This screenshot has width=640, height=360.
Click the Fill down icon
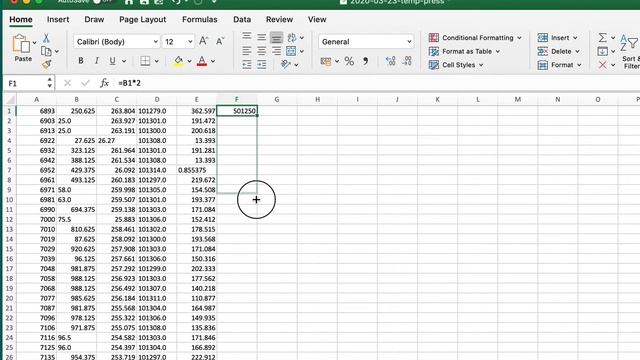(602, 51)
